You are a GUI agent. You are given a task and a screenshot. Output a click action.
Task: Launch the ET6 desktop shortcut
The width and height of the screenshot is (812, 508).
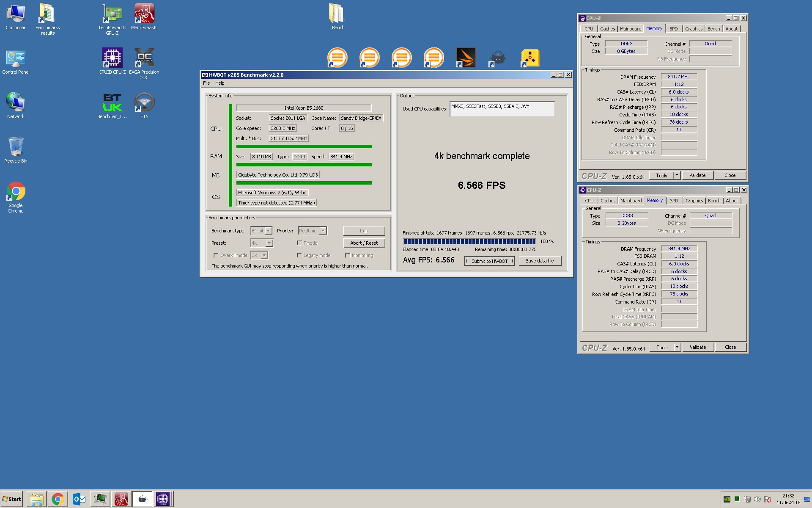pyautogui.click(x=144, y=106)
